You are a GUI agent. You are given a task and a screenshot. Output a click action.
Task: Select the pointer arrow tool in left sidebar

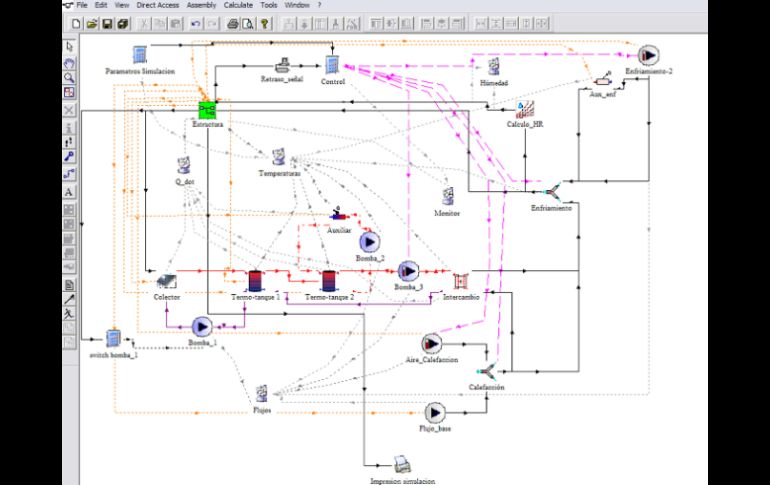(69, 46)
